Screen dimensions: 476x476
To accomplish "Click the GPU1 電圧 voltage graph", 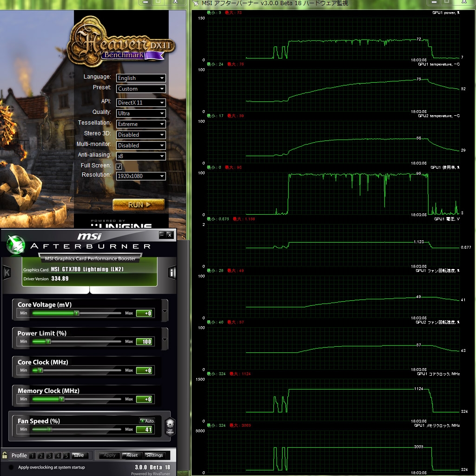I will tap(333, 245).
